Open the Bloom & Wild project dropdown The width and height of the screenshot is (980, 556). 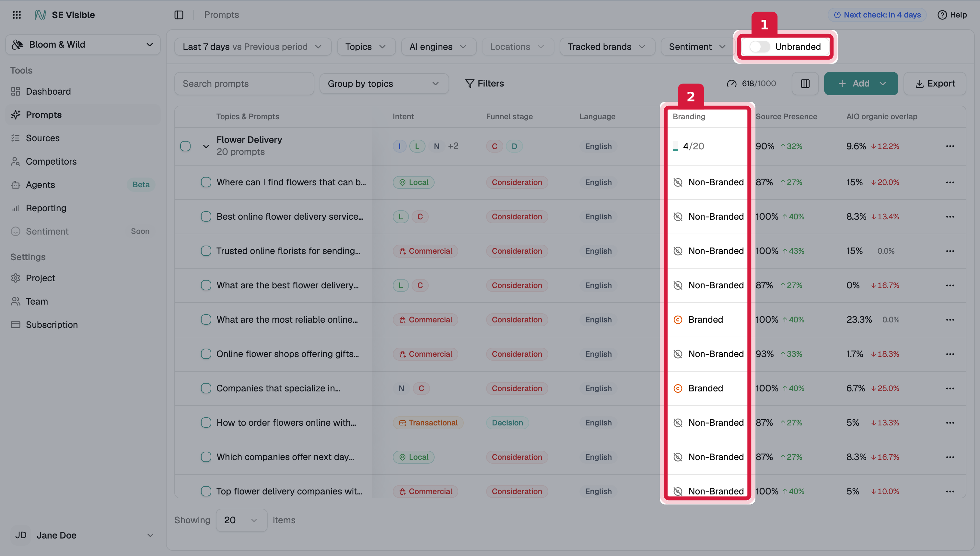[83, 45]
